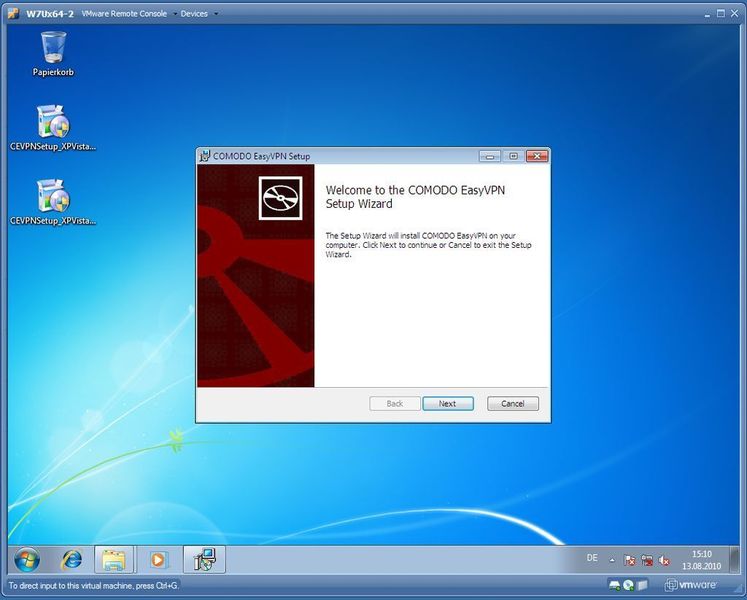Minimize the VMware Remote Console window
The width and height of the screenshot is (747, 600).
click(x=707, y=14)
